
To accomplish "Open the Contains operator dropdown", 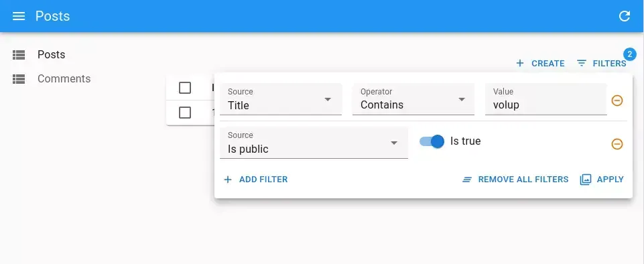I will coord(413,99).
